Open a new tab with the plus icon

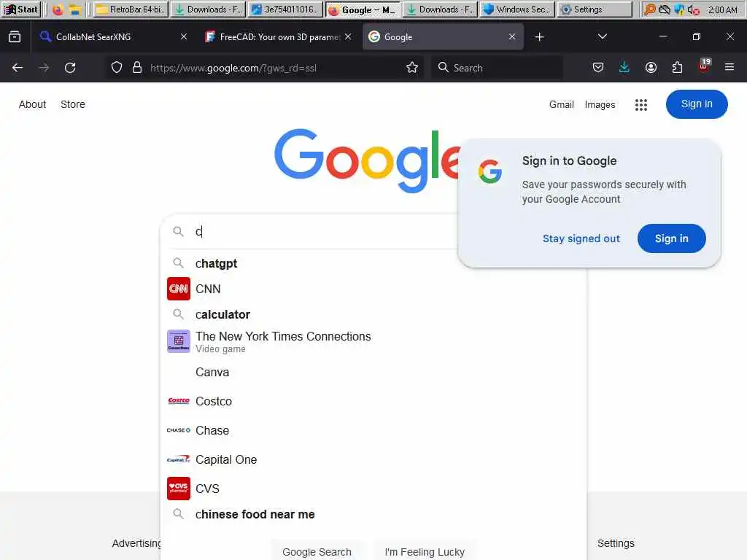(x=539, y=36)
